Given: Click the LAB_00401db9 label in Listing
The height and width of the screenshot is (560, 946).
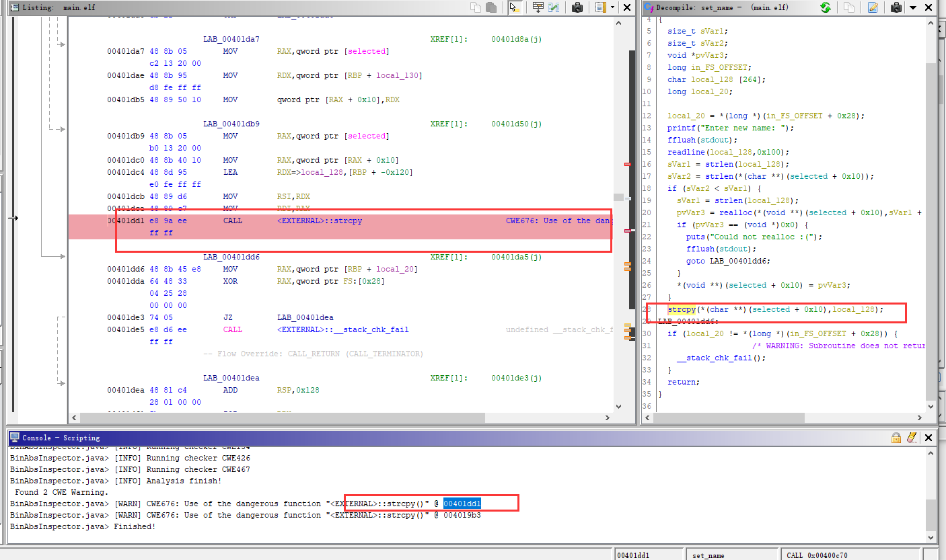Looking at the screenshot, I should click(231, 124).
